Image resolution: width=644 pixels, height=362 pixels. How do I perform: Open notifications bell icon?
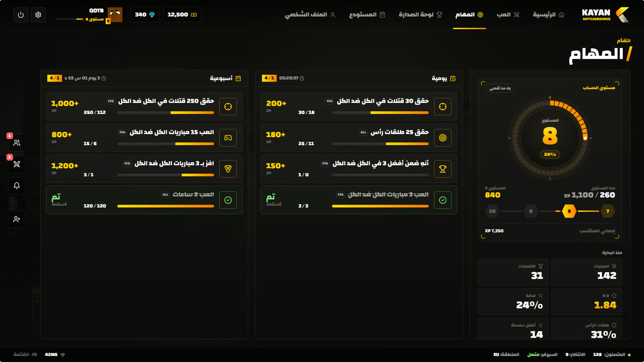(x=17, y=186)
